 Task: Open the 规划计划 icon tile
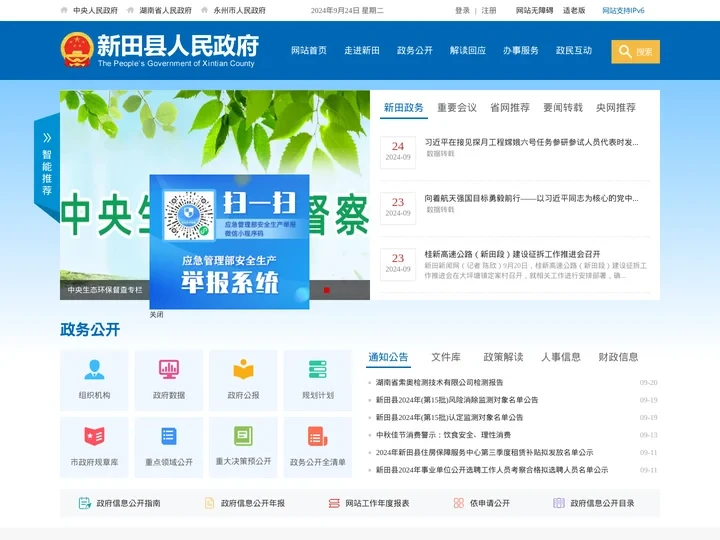pos(318,380)
